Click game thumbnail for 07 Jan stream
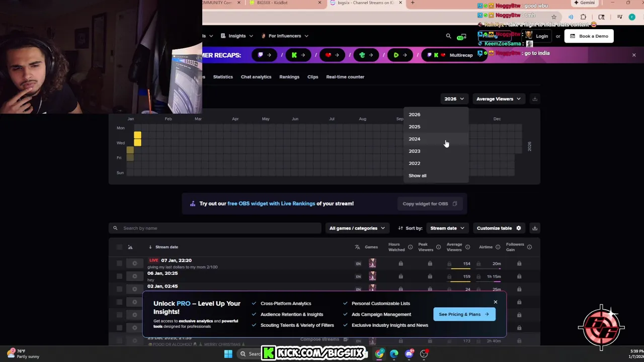 coord(372,263)
